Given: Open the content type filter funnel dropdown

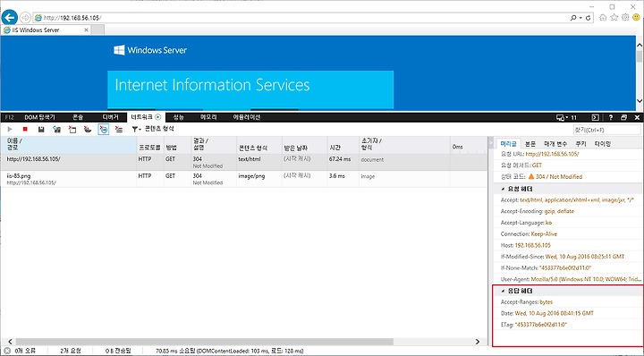Looking at the screenshot, I should (136, 130).
